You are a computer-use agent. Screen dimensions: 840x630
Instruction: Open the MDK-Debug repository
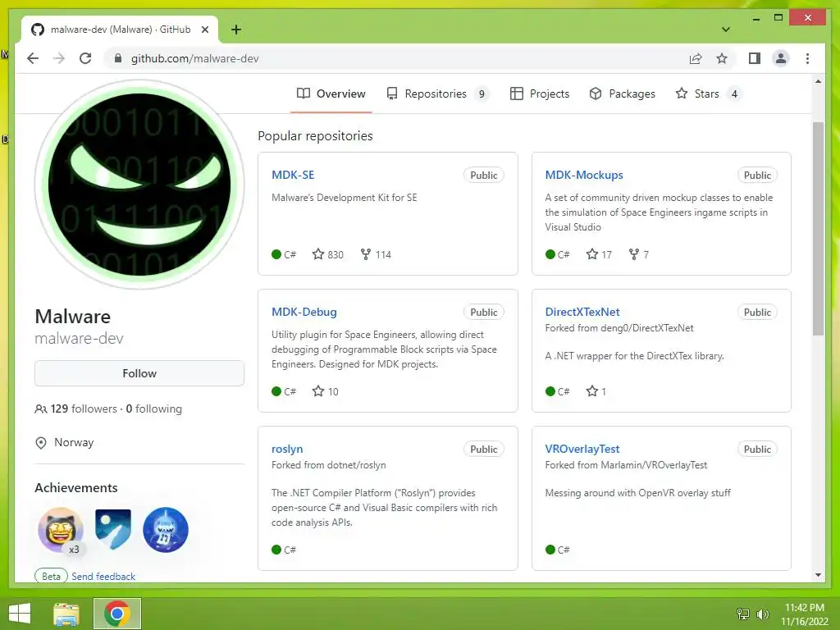tap(304, 312)
